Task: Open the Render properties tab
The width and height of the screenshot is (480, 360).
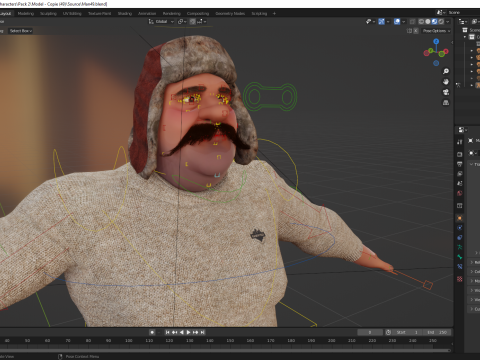Action: (x=460, y=154)
